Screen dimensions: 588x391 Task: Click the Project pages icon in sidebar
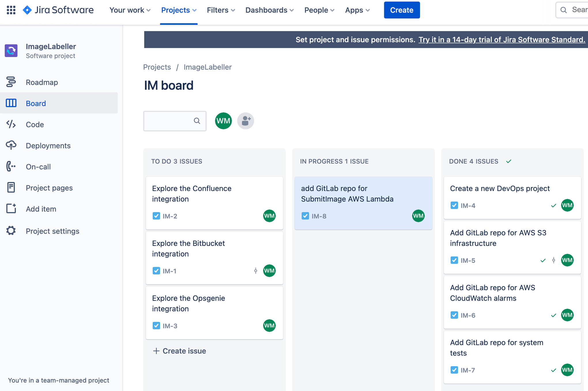[10, 188]
